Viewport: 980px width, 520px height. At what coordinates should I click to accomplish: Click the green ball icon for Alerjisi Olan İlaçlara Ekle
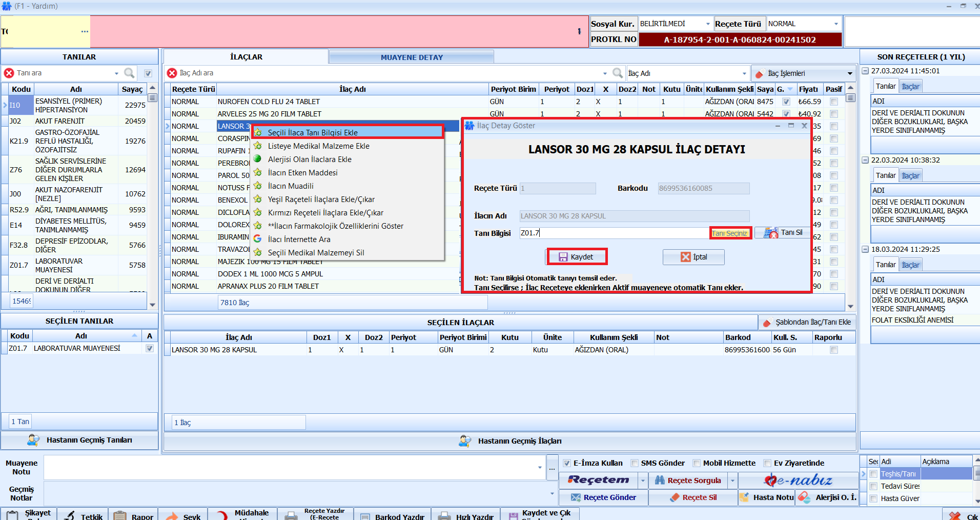[x=257, y=159]
